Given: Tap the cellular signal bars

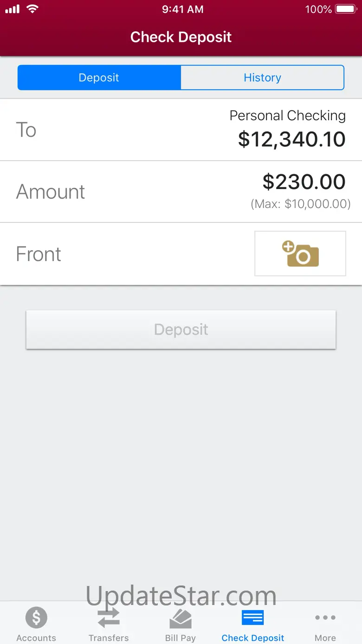Looking at the screenshot, I should pos(13,9).
